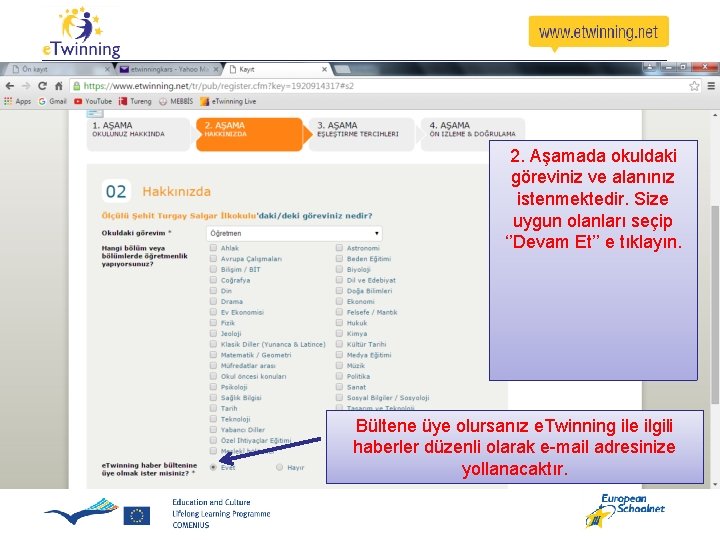This screenshot has width=720, height=540.
Task: Reload the page with refresh icon
Action: click(x=42, y=86)
